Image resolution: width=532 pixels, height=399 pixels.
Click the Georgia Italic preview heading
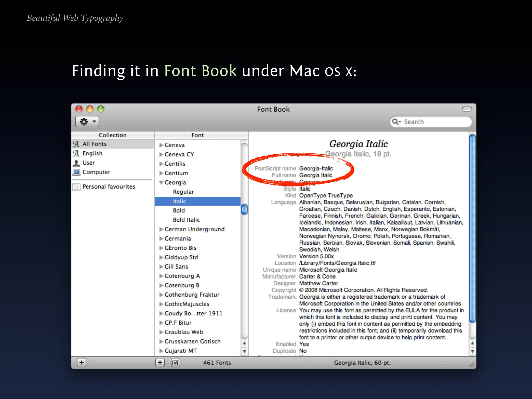(358, 144)
